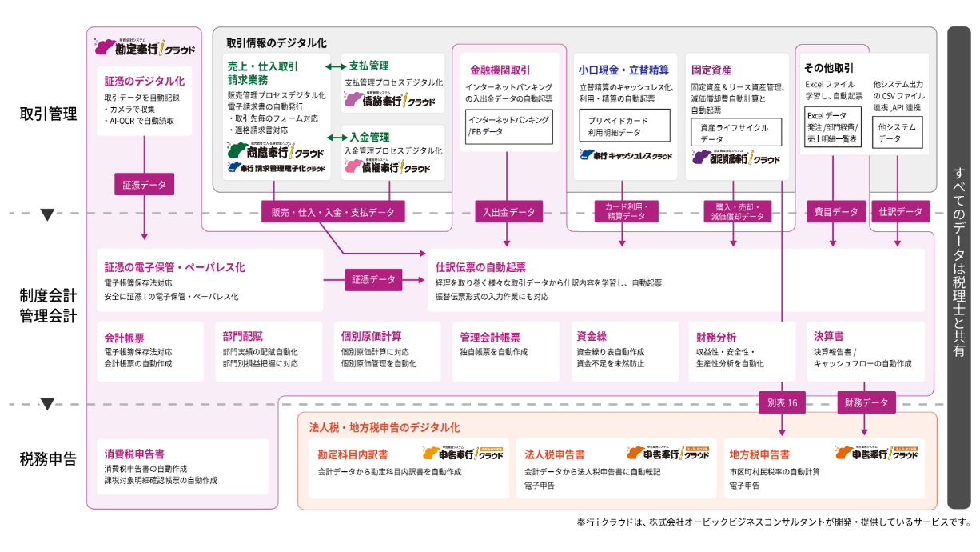
Task: Click the 奉行キャッシュレスクラウド logo
Action: [x=624, y=155]
